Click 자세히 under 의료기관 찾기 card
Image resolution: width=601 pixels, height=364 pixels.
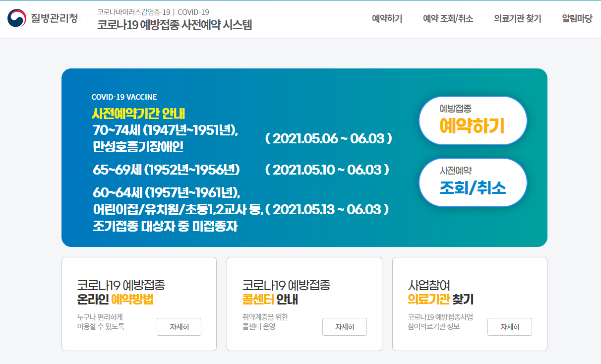510,327
